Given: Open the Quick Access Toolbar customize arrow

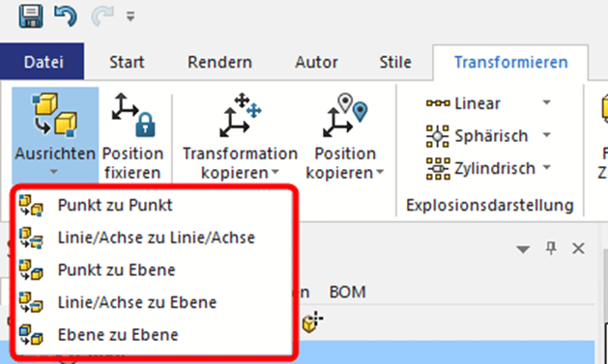Looking at the screenshot, I should [130, 16].
